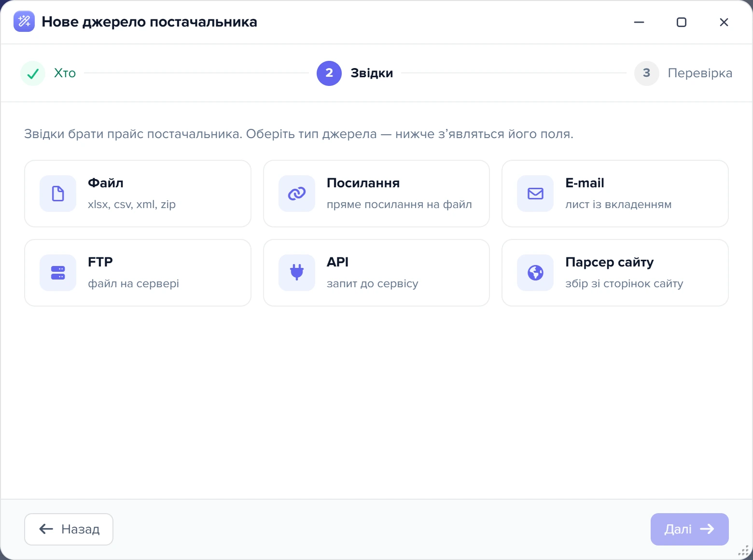This screenshot has height=560, width=753.
Task: Click the Посилання card title
Action: (x=363, y=183)
